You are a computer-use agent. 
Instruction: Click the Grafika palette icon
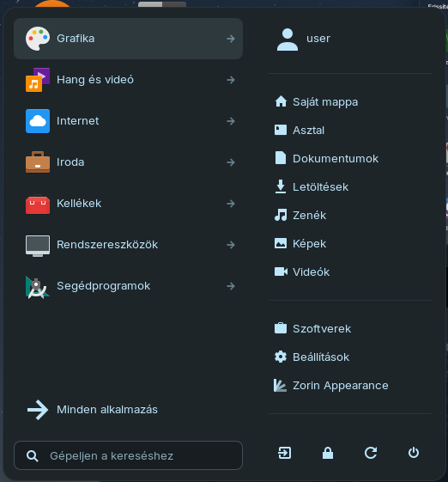(x=38, y=39)
